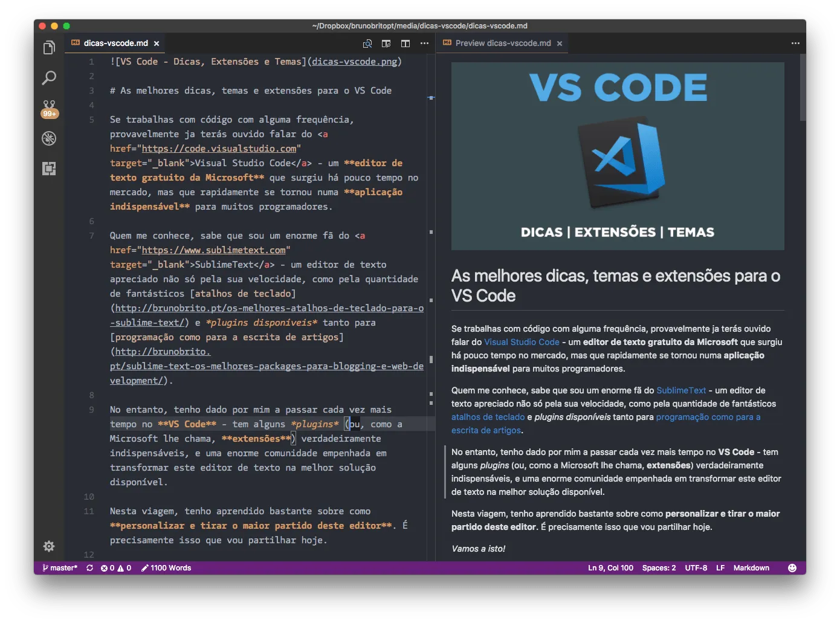
Task: Open Problems via errors and warnings counter
Action: (116, 568)
